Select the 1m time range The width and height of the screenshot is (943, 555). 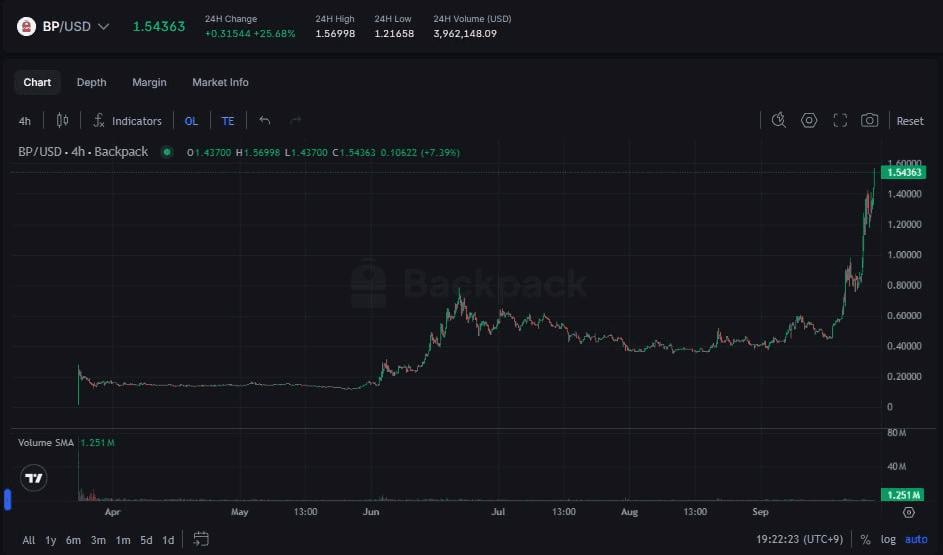123,540
